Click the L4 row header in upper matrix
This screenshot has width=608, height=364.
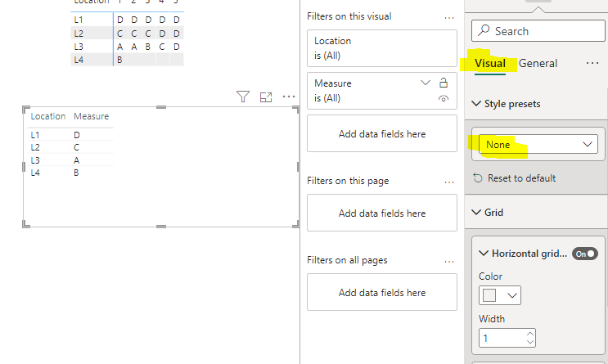tap(79, 60)
